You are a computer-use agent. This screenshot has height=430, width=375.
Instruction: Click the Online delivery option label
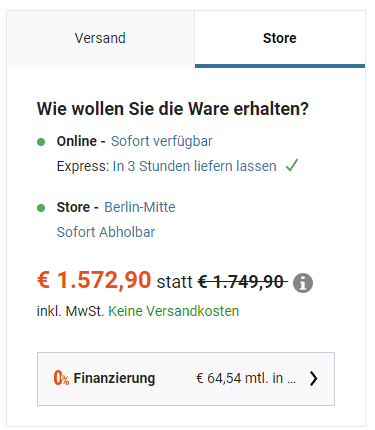77,141
